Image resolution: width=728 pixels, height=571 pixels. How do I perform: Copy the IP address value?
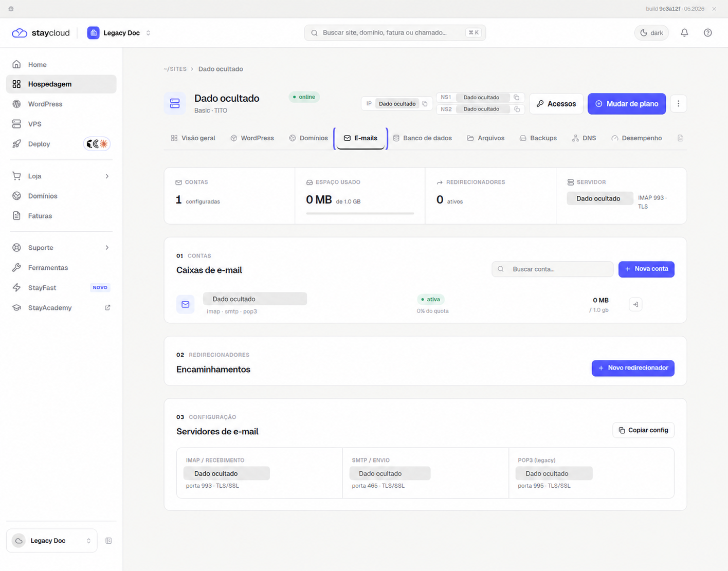point(425,104)
